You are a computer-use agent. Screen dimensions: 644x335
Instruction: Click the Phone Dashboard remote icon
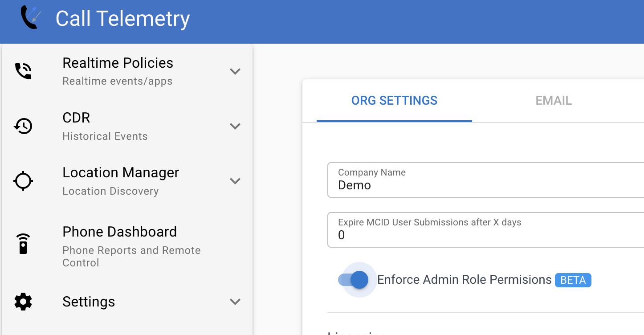point(23,244)
